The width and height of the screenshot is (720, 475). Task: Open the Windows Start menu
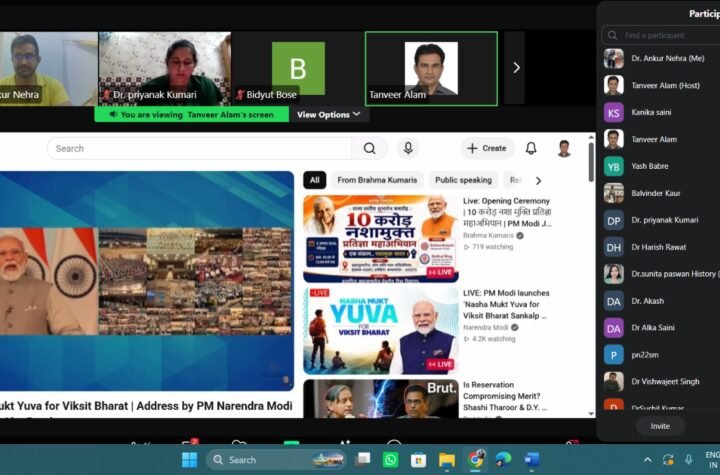point(189,459)
